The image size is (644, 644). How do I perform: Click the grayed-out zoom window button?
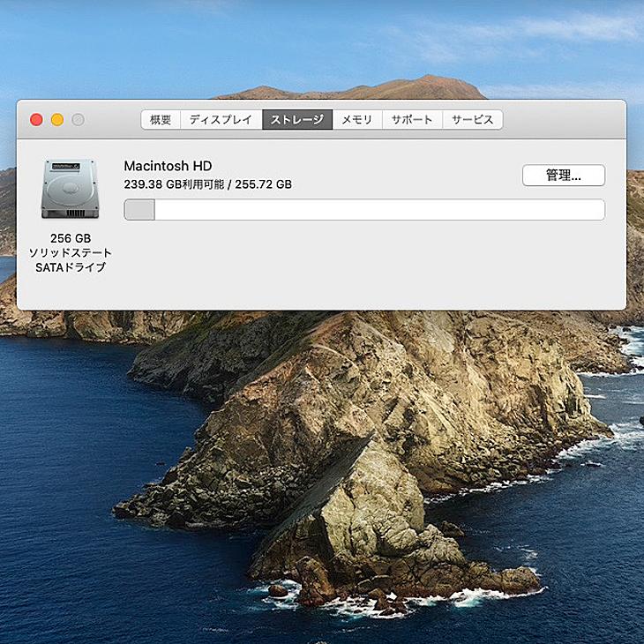point(78,120)
